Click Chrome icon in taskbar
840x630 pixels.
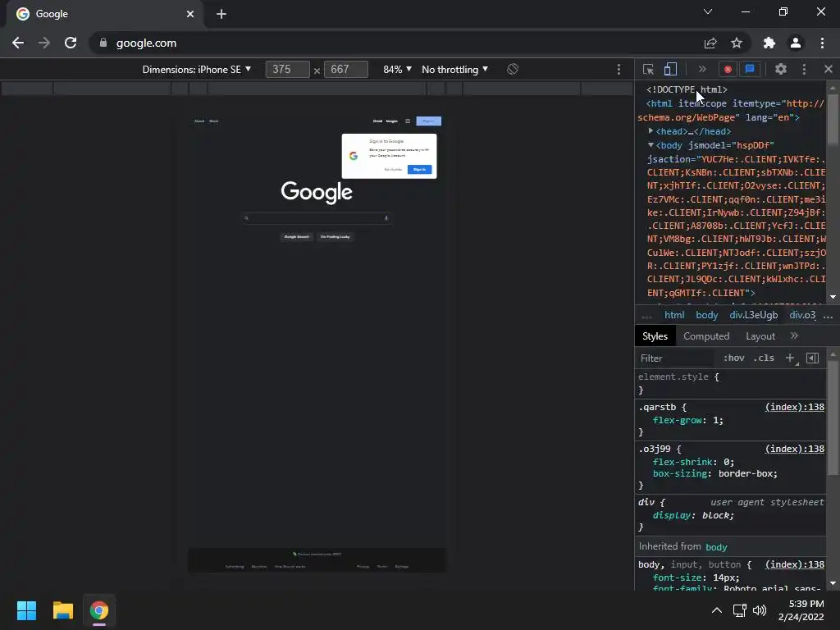99,610
